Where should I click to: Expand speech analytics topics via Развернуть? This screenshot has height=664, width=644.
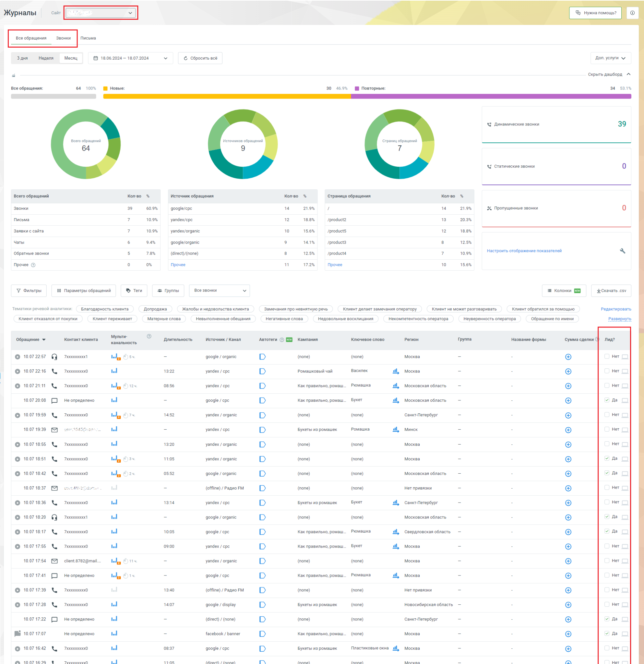(x=619, y=319)
